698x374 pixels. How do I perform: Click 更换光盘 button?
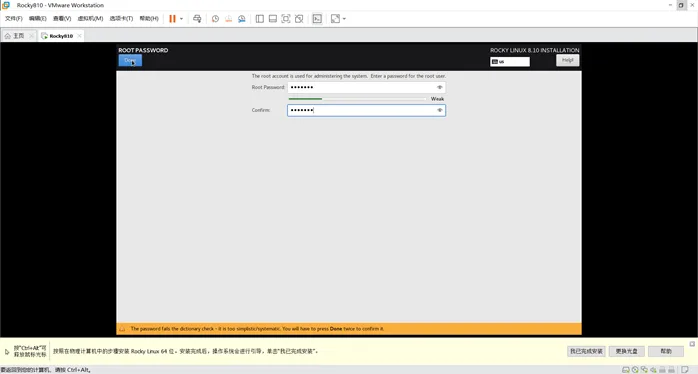pyautogui.click(x=626, y=351)
